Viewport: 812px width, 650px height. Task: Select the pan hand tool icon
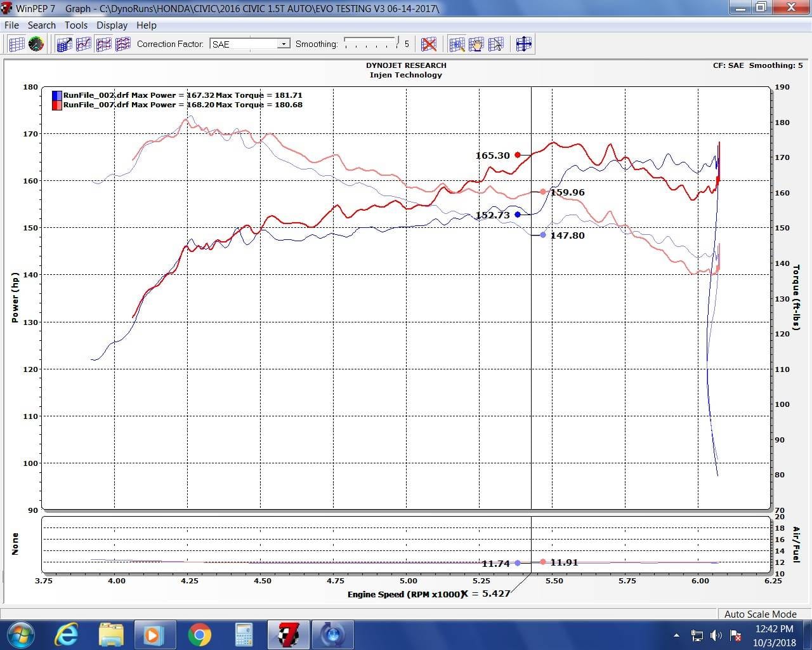(x=476, y=44)
